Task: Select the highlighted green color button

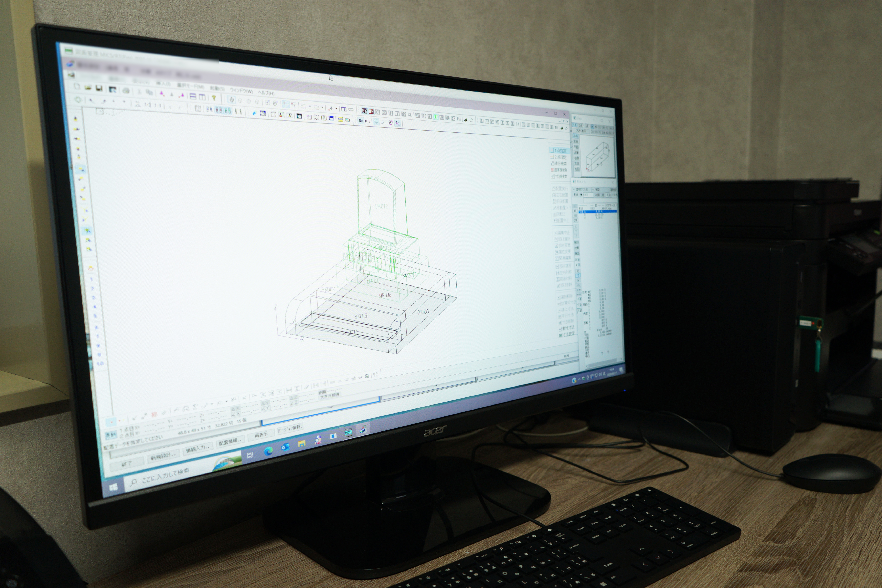Action: coord(436,117)
